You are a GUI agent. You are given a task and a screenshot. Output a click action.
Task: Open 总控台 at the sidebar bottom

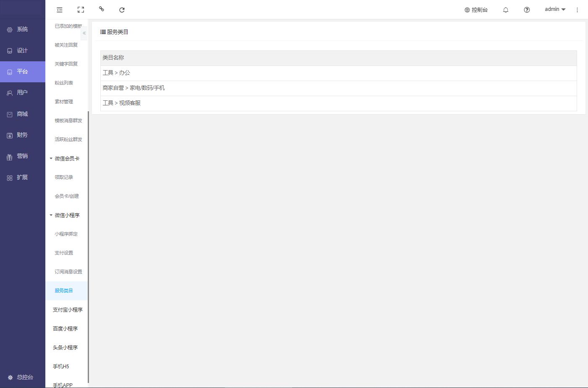point(22,377)
